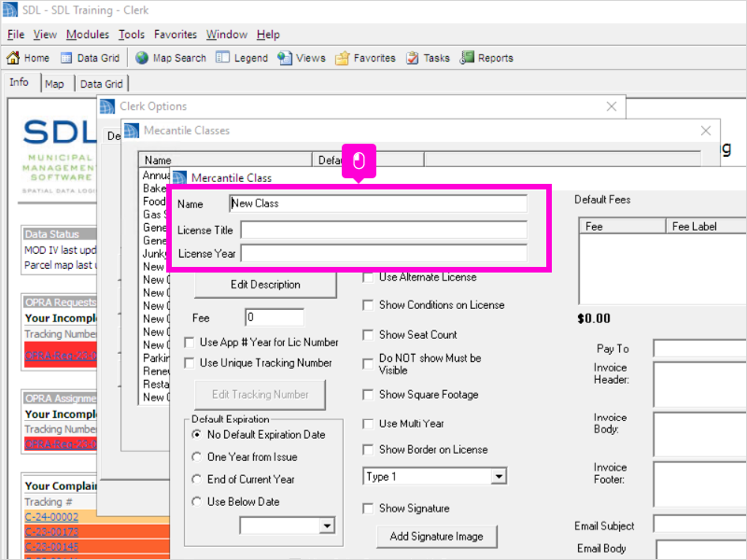Enable Use Unique Tracking Number

click(x=190, y=363)
